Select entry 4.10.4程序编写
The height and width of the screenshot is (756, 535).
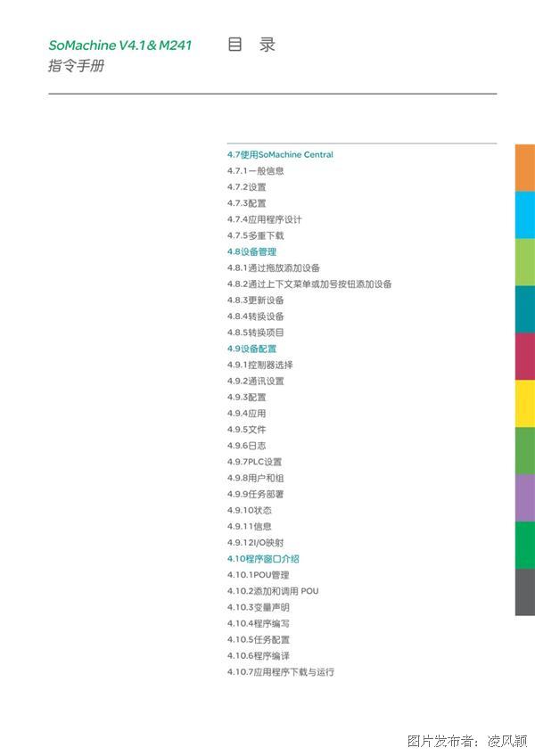[x=258, y=623]
